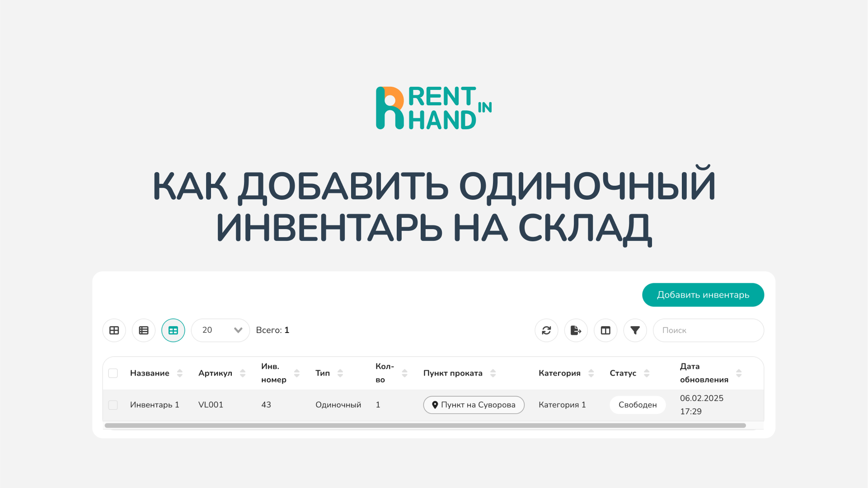Focus the Поиск search field

point(708,330)
